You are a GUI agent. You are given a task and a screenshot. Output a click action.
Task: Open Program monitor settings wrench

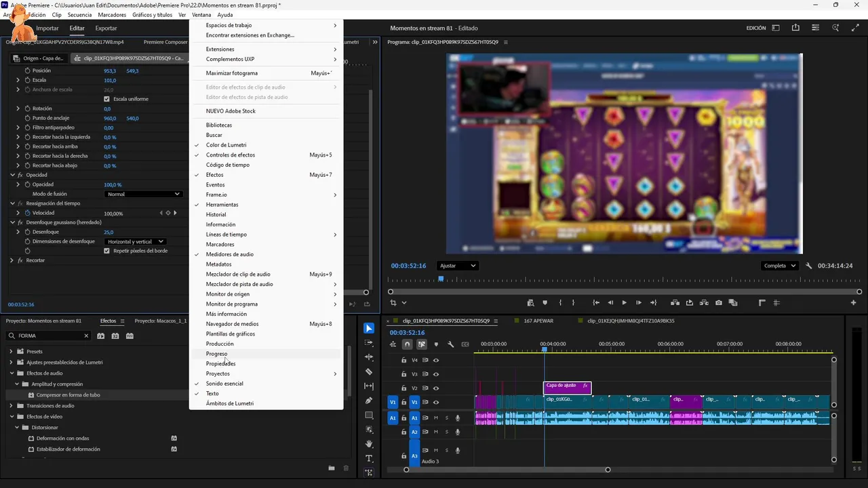(808, 266)
